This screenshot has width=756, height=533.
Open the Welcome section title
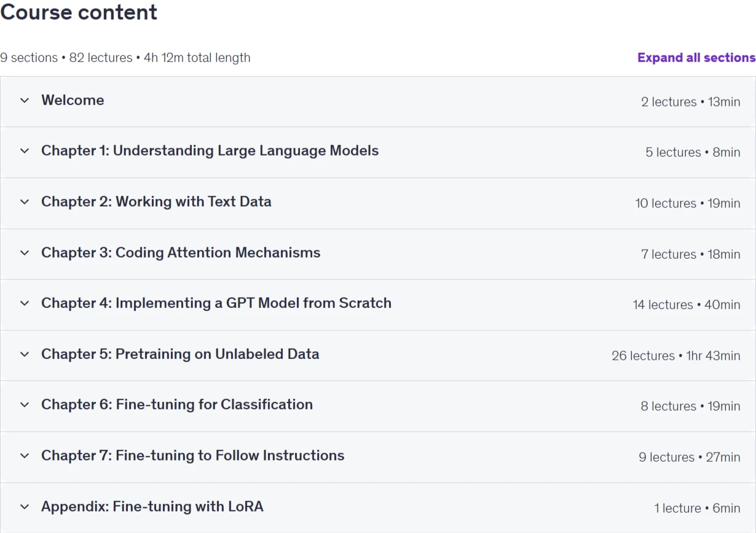pos(73,100)
